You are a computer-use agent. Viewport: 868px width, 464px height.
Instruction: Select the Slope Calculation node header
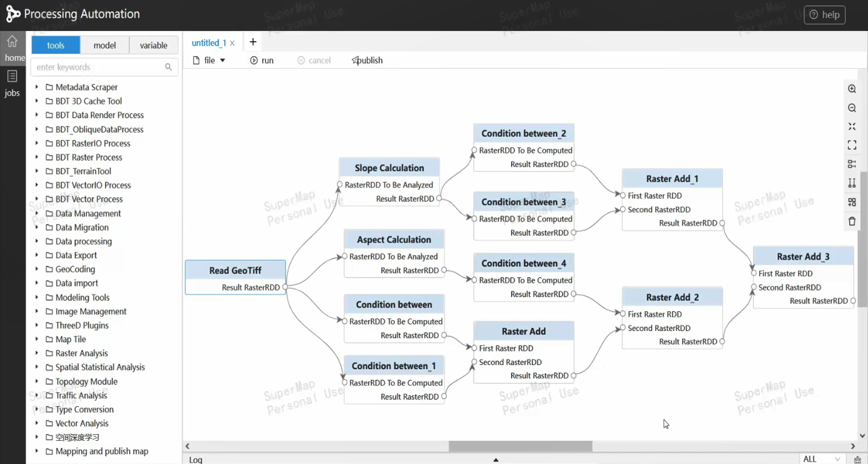coord(389,168)
